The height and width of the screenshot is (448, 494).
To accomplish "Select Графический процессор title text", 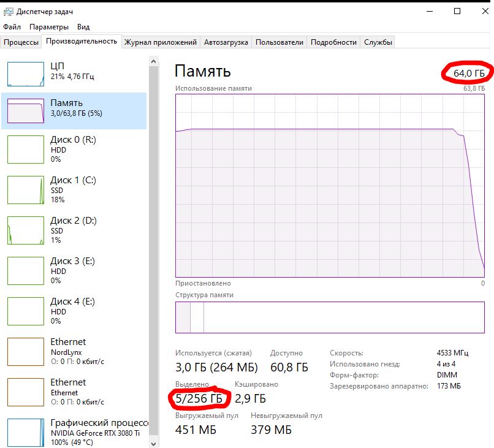I will coord(99,423).
